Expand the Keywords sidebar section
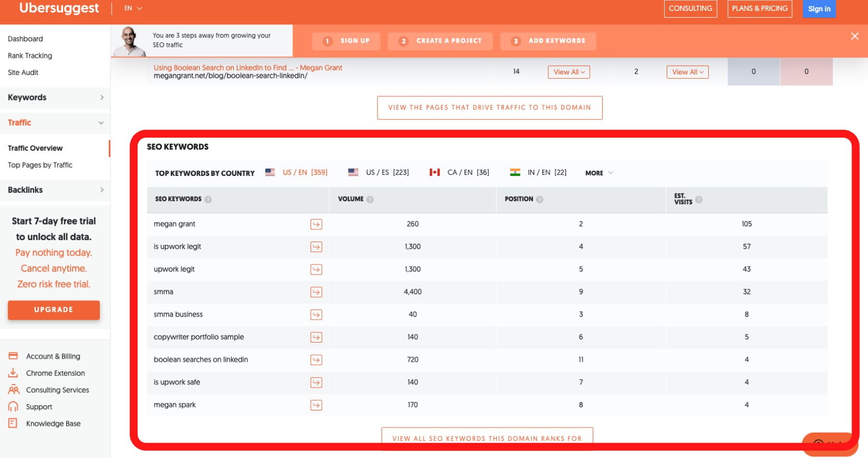The width and height of the screenshot is (868, 458). tap(55, 97)
